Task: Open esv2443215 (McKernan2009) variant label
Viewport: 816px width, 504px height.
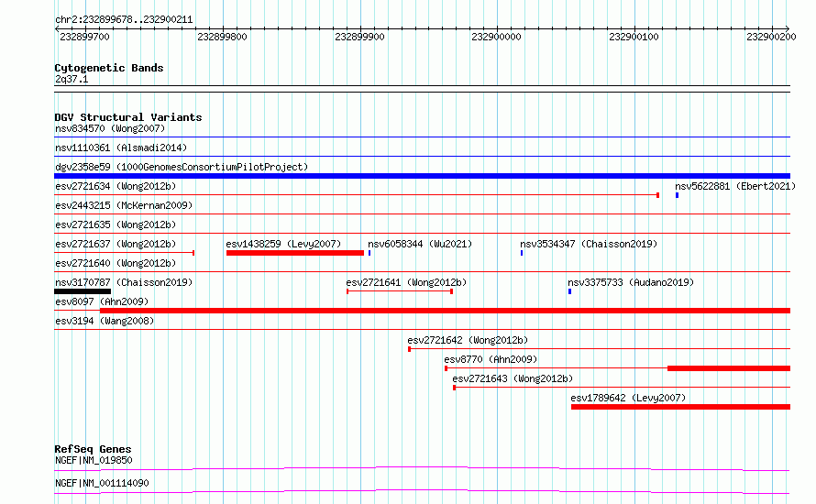Action: pyautogui.click(x=124, y=205)
